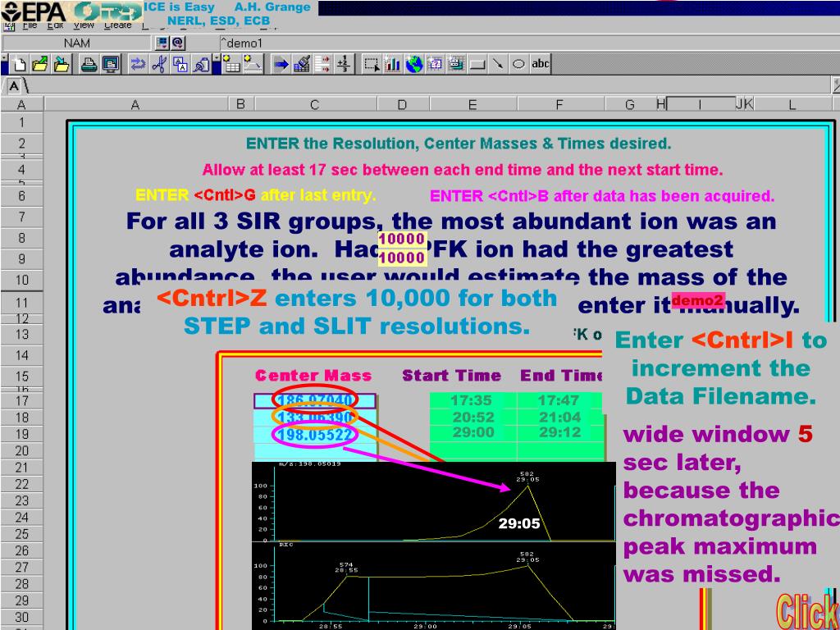This screenshot has width=840, height=630.
Task: Select row 1 header
Action: [21, 122]
